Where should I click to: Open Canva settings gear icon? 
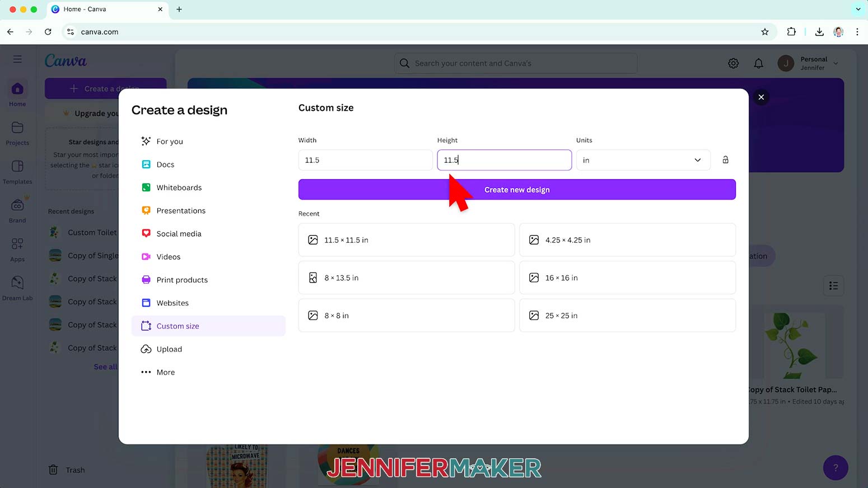733,63
